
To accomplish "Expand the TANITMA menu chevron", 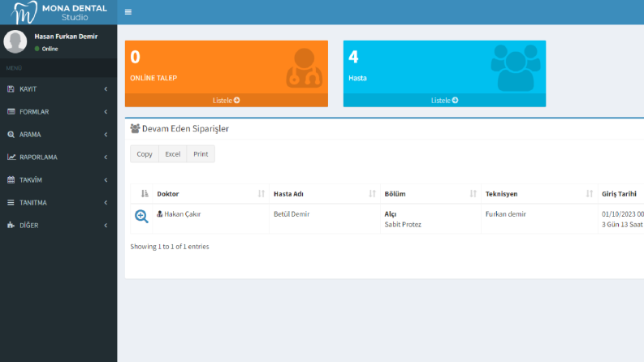I will (106, 202).
